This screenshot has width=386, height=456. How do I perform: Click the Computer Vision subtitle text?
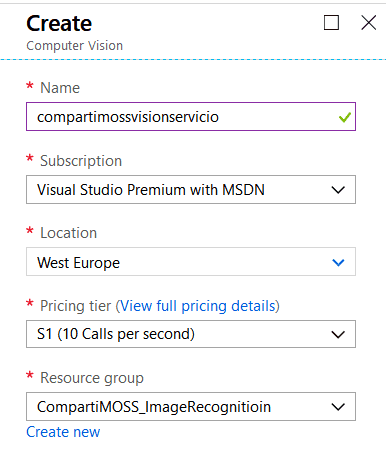click(x=75, y=46)
